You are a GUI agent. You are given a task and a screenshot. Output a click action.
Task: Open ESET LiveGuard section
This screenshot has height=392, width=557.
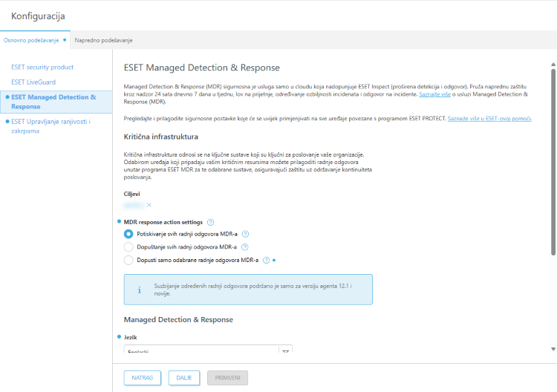(33, 82)
